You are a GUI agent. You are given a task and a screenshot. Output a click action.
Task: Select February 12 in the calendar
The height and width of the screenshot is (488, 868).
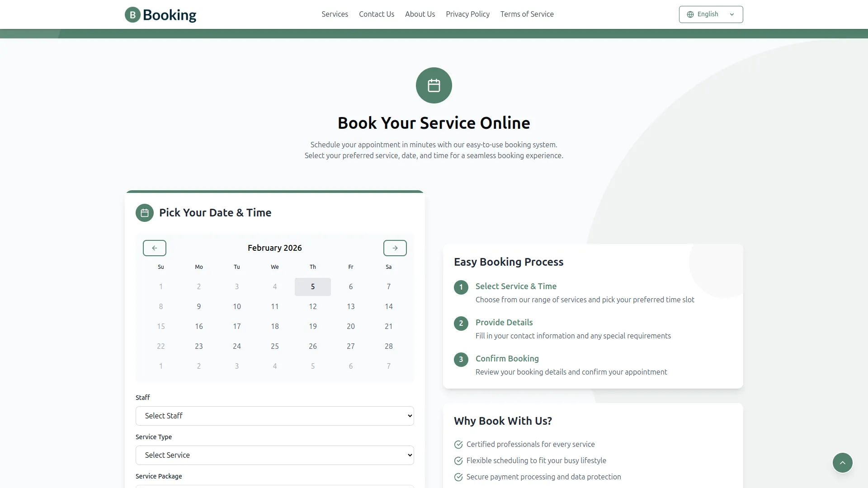312,306
